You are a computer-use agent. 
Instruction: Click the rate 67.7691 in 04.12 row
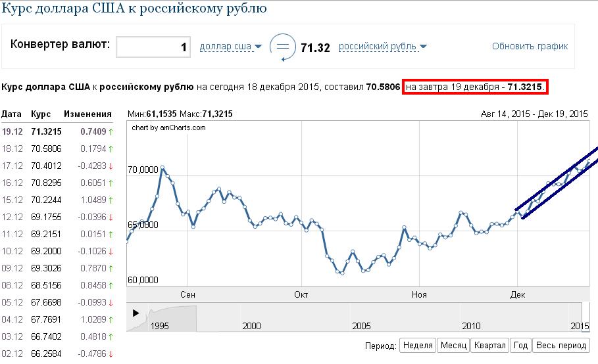(x=46, y=319)
